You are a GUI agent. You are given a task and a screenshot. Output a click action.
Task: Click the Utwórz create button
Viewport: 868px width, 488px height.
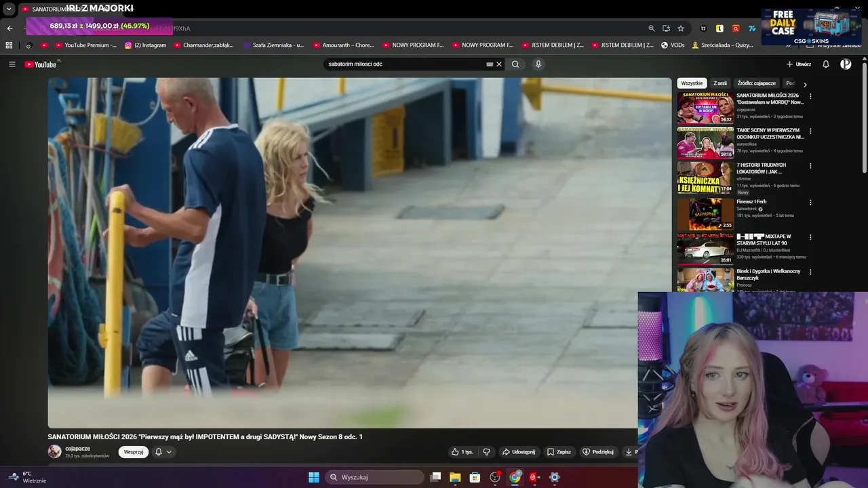pos(799,64)
